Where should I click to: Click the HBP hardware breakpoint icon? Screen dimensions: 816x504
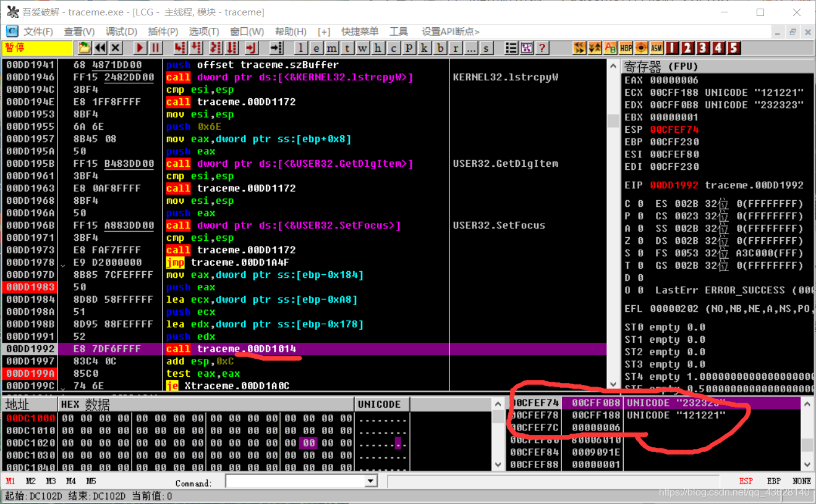click(x=626, y=48)
